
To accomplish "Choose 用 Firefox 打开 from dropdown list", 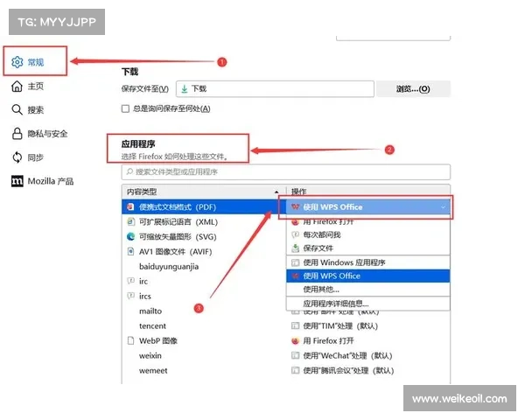I will tap(368, 221).
